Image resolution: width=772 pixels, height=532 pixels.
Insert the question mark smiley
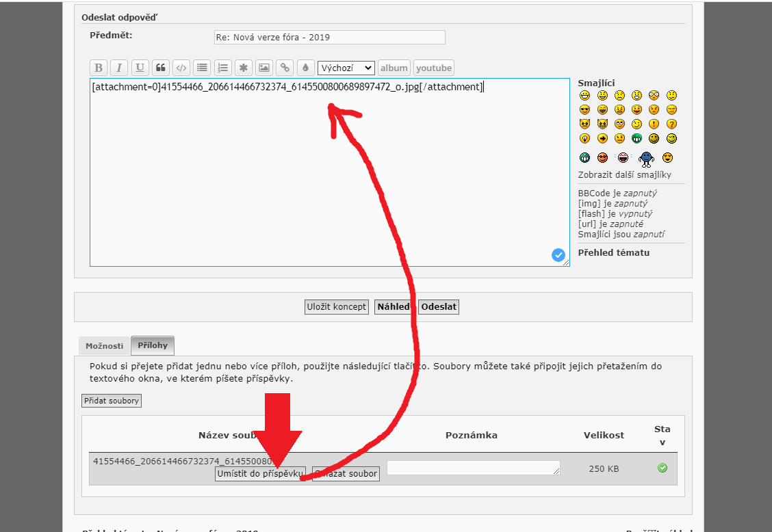click(671, 124)
